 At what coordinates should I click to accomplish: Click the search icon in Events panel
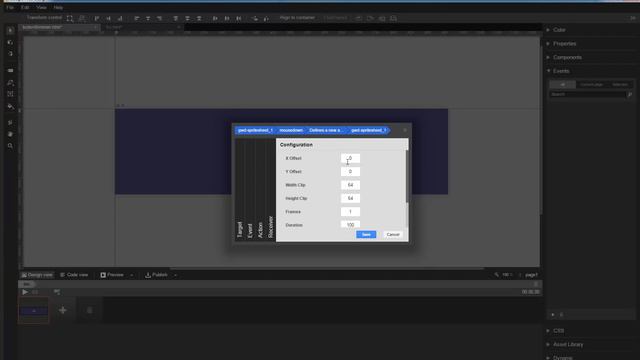point(630,94)
